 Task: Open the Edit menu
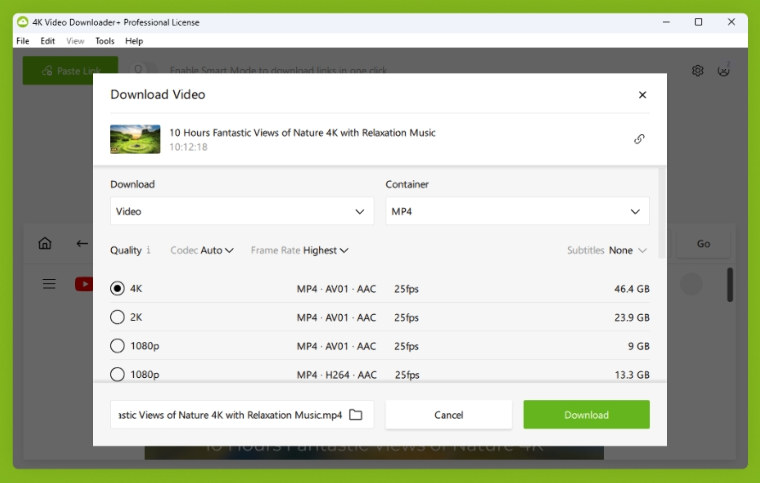pos(48,41)
